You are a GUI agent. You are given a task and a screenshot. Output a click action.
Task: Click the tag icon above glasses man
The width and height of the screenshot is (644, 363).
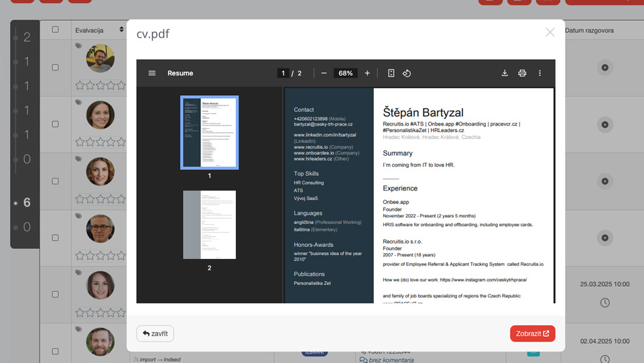(78, 216)
